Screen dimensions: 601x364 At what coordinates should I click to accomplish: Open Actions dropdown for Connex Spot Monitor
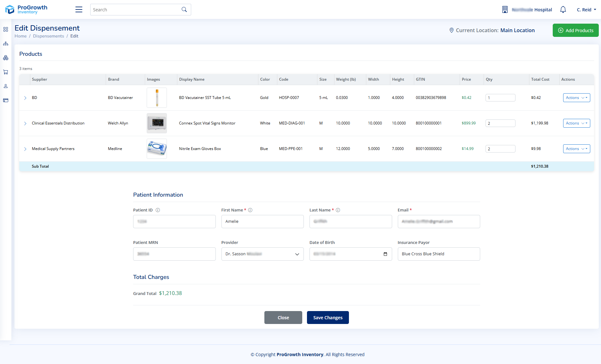tap(576, 123)
